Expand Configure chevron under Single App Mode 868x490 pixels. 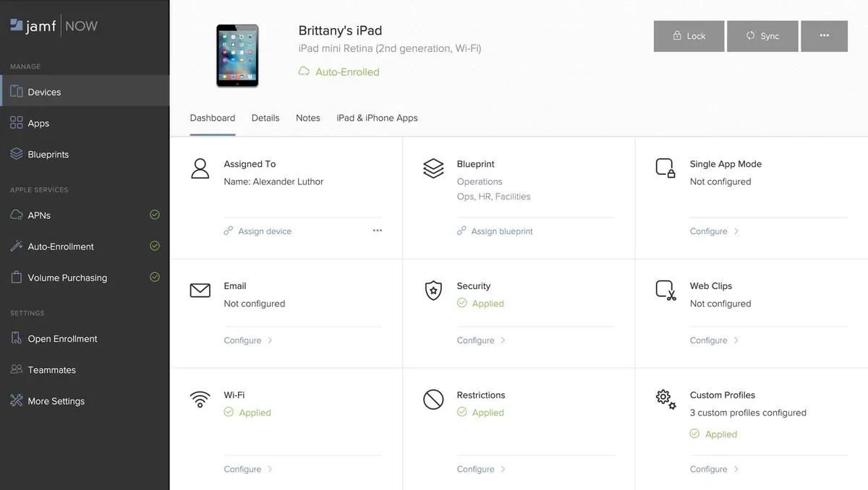click(736, 231)
